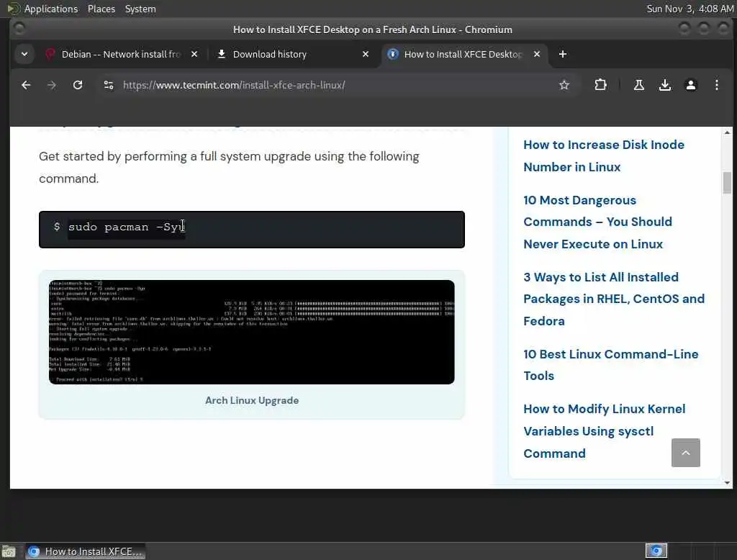Viewport: 737px width, 560px height.
Task: Click the forward navigation arrow
Action: click(x=52, y=85)
